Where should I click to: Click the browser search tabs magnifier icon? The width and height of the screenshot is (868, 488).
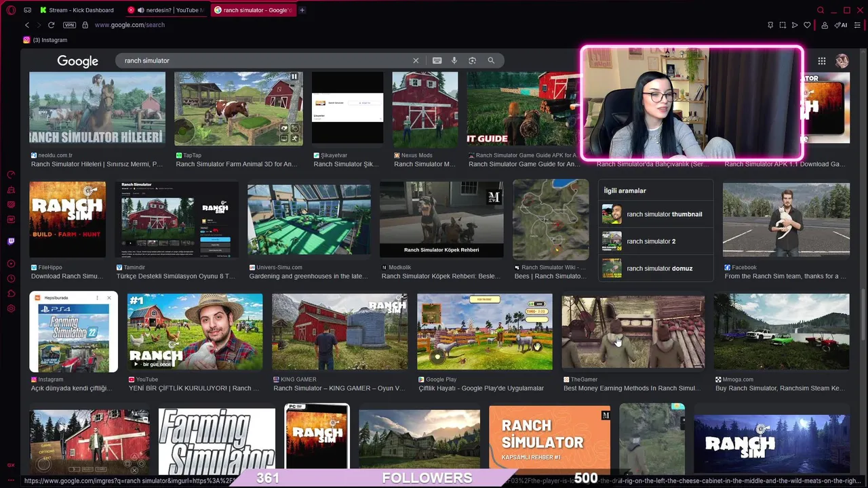tap(821, 10)
